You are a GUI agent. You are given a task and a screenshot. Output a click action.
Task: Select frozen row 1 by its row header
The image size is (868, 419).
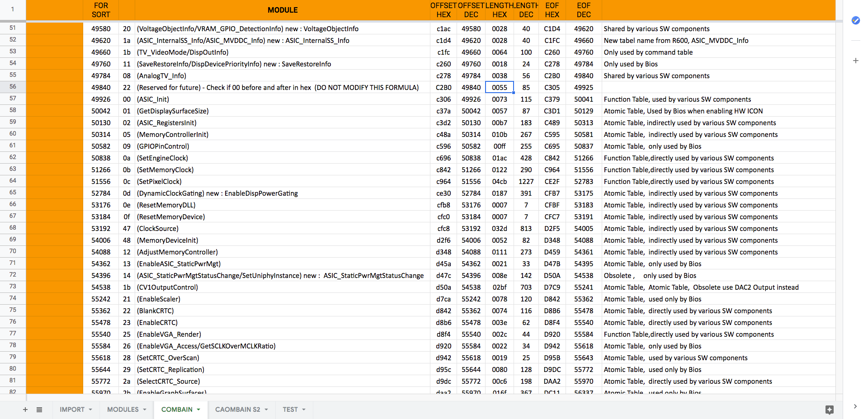pyautogui.click(x=13, y=9)
